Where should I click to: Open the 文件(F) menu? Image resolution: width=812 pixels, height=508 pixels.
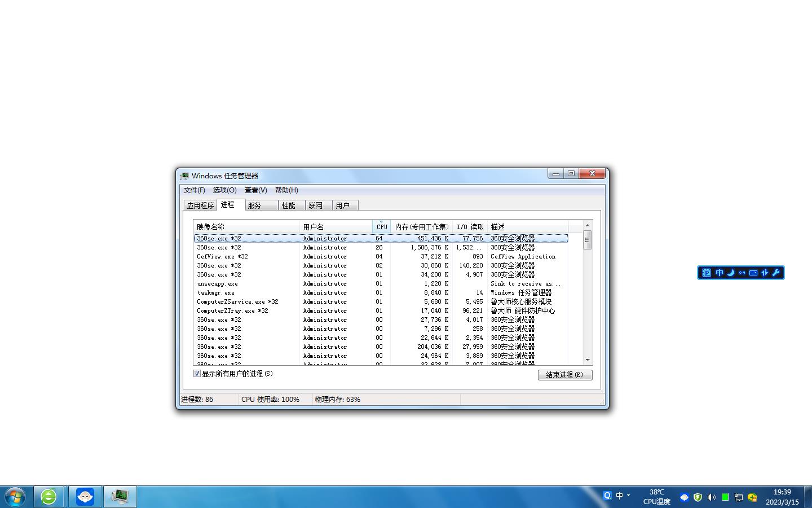point(195,190)
